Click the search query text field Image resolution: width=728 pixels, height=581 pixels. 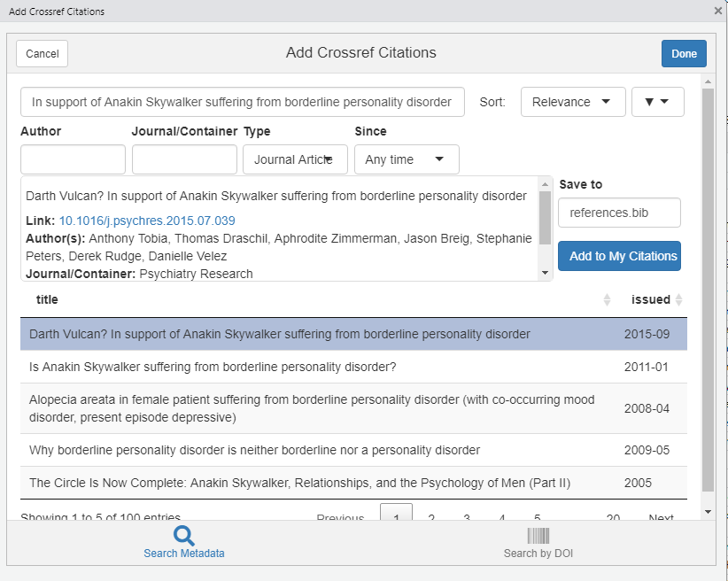[243, 102]
